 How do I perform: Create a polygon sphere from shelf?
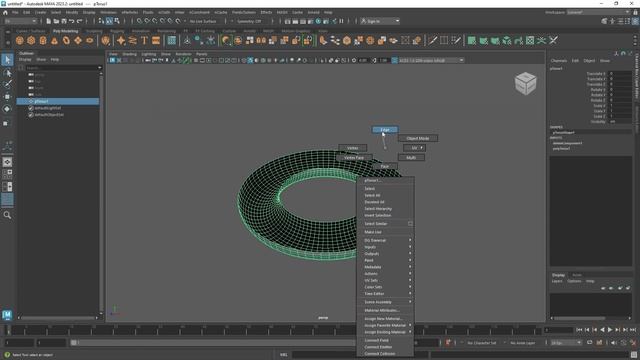[x=19, y=40]
